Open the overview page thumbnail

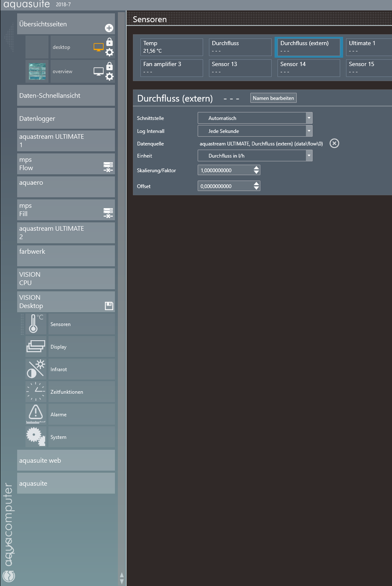(x=37, y=71)
